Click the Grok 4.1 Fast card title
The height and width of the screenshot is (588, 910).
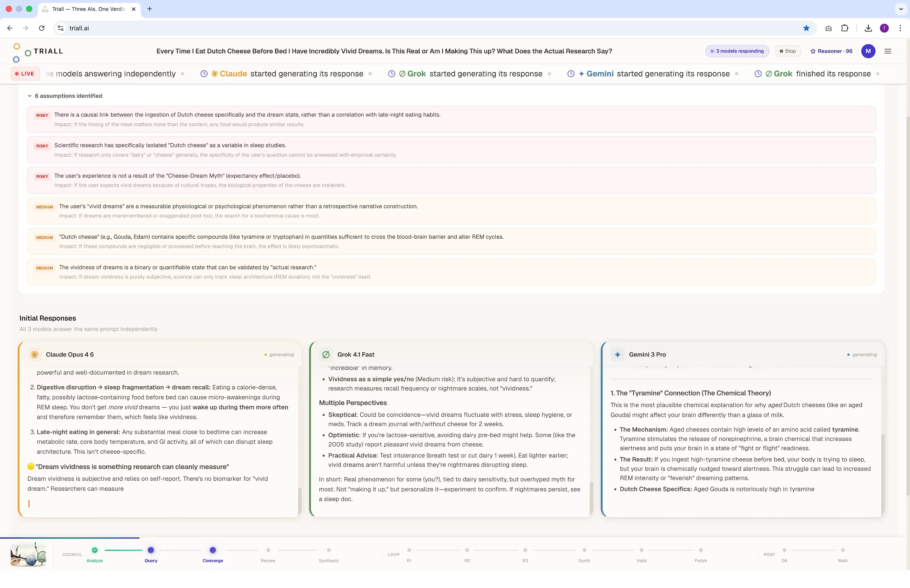tap(356, 355)
